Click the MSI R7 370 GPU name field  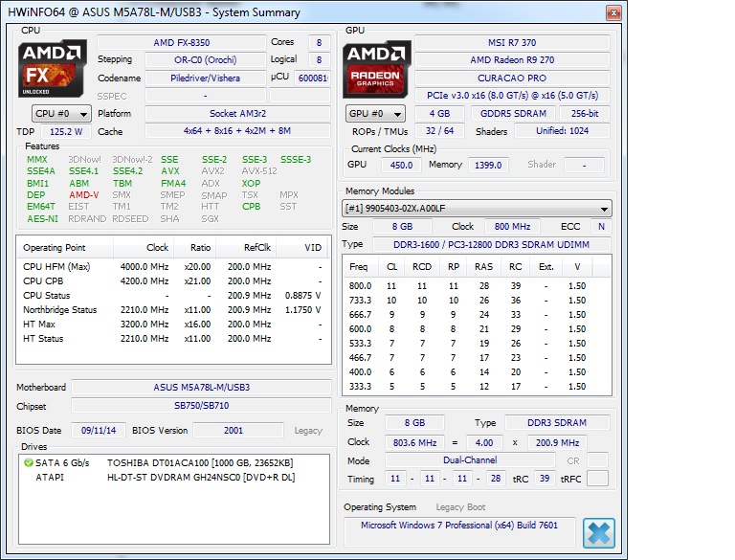pyautogui.click(x=512, y=43)
